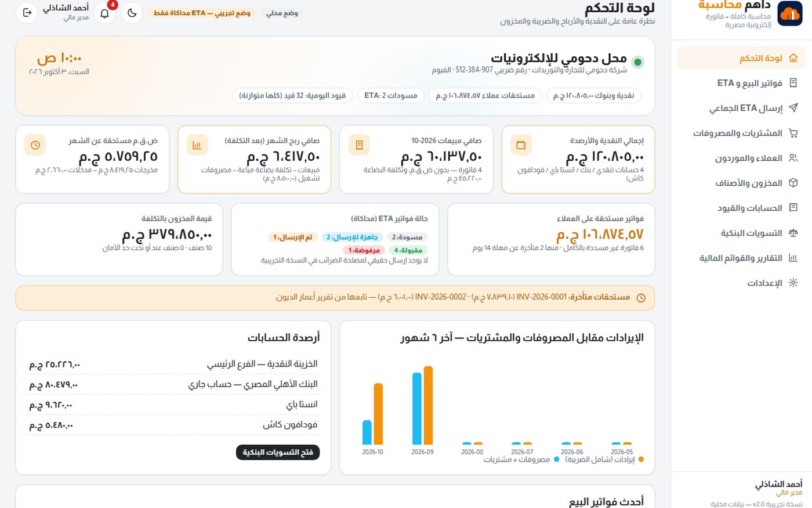
Task: Go to المشتريات والمصروفات section
Action: coord(741,133)
